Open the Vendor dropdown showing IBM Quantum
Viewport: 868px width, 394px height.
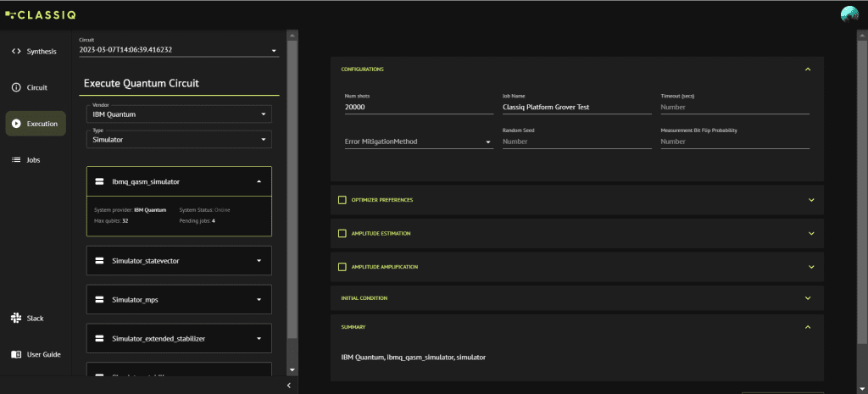click(x=180, y=114)
